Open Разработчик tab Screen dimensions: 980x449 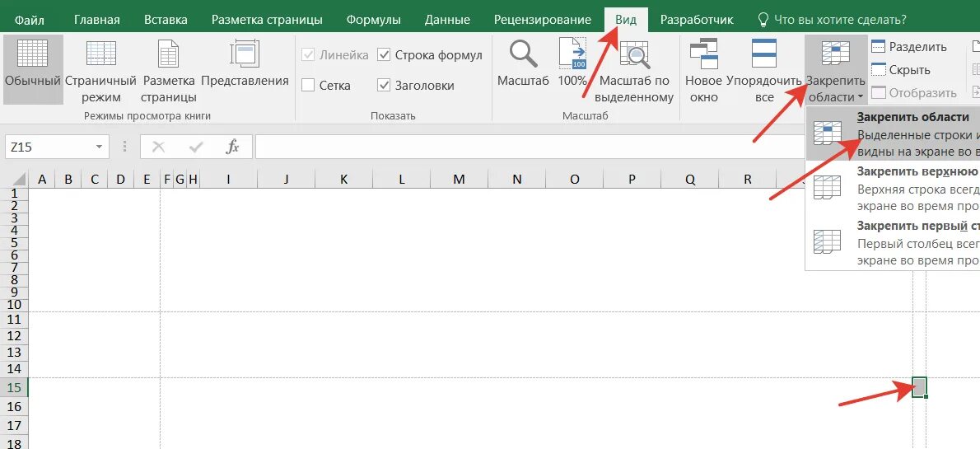coord(697,20)
